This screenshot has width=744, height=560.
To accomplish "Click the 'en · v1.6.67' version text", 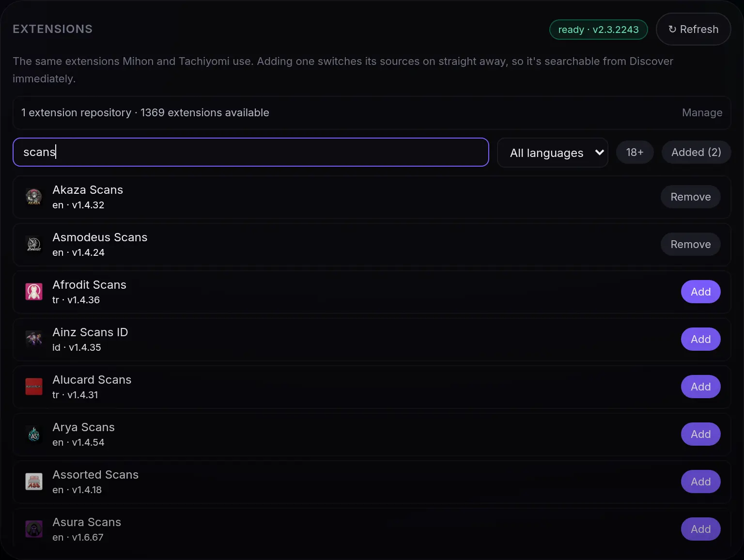I will click(78, 537).
